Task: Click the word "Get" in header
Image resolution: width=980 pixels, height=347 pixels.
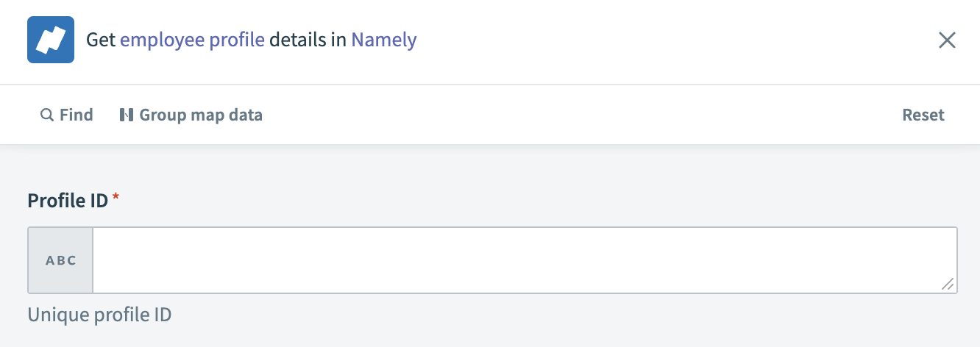Action: [x=101, y=40]
